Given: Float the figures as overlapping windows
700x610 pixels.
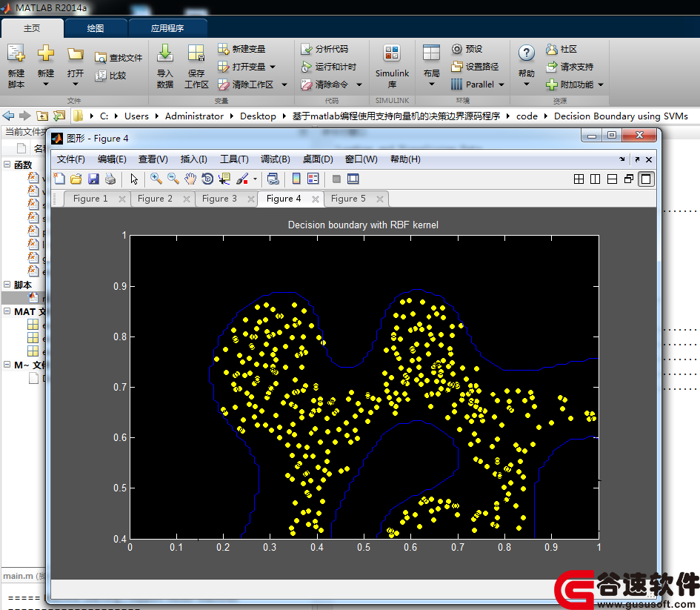Looking at the screenshot, I should click(x=629, y=179).
